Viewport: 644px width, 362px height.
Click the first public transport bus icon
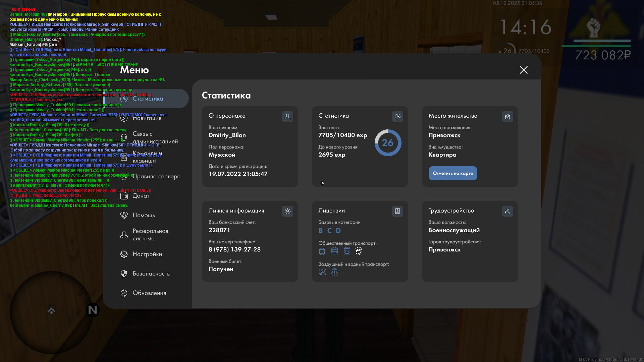(322, 251)
